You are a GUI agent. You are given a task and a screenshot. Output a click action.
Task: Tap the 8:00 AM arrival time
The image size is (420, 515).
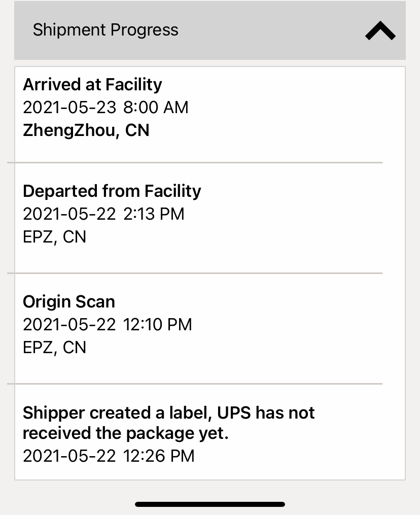(156, 108)
